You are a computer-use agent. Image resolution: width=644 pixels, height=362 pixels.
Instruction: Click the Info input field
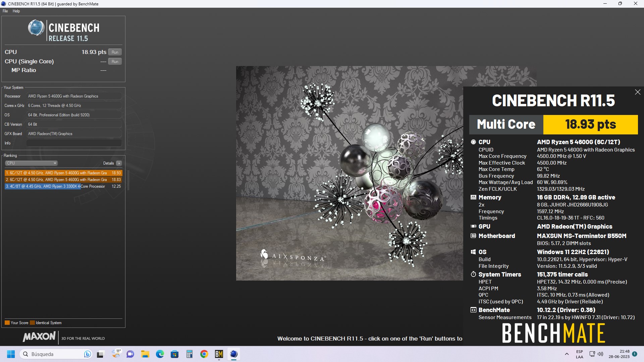click(x=74, y=143)
